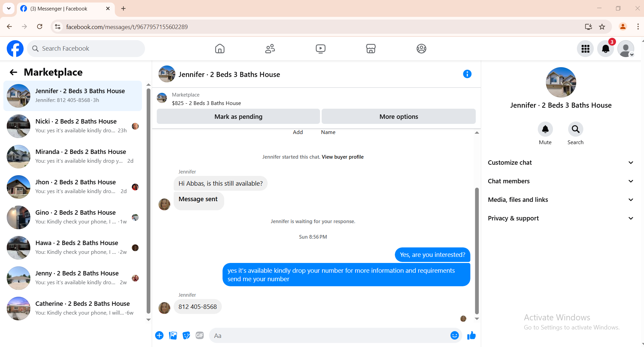The height and width of the screenshot is (347, 644).
Task: Expand the Chat members section
Action: (x=561, y=181)
